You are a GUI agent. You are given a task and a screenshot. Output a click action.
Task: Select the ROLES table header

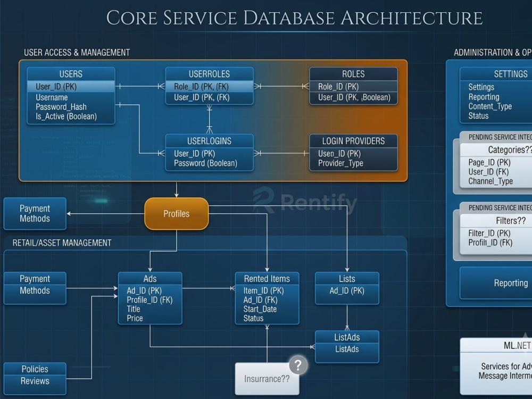coord(353,74)
